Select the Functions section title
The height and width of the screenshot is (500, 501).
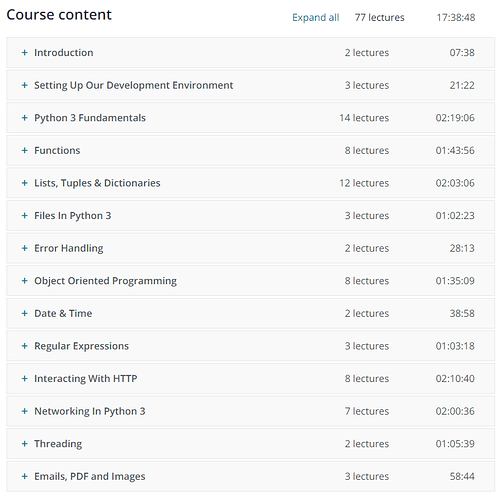[x=57, y=151]
